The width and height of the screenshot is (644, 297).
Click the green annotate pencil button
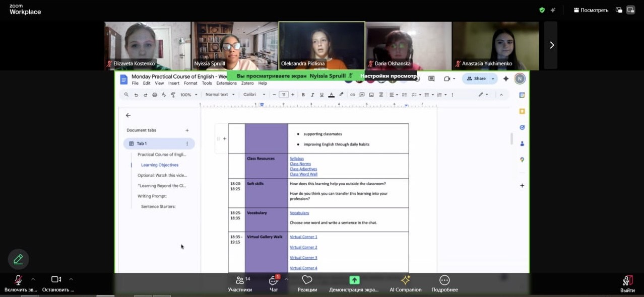[18, 259]
